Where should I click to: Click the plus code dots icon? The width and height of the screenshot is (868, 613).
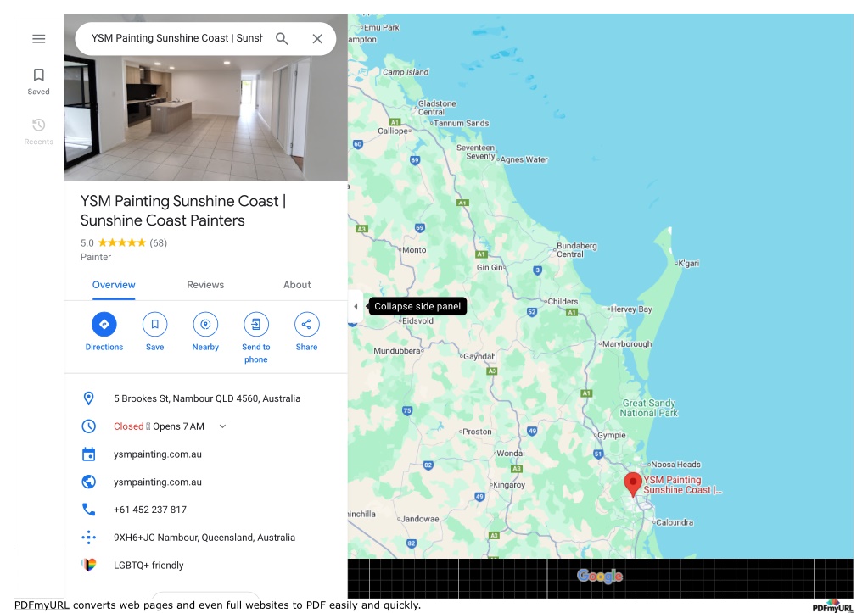point(88,538)
